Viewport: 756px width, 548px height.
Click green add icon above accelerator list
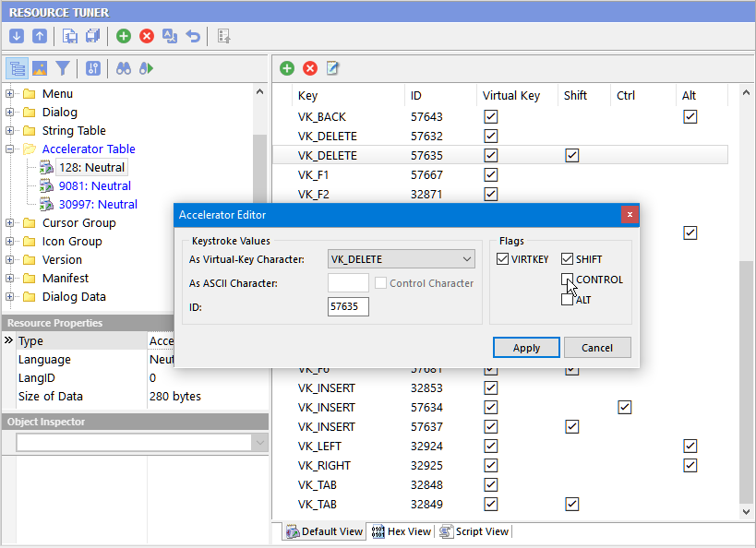pyautogui.click(x=287, y=68)
